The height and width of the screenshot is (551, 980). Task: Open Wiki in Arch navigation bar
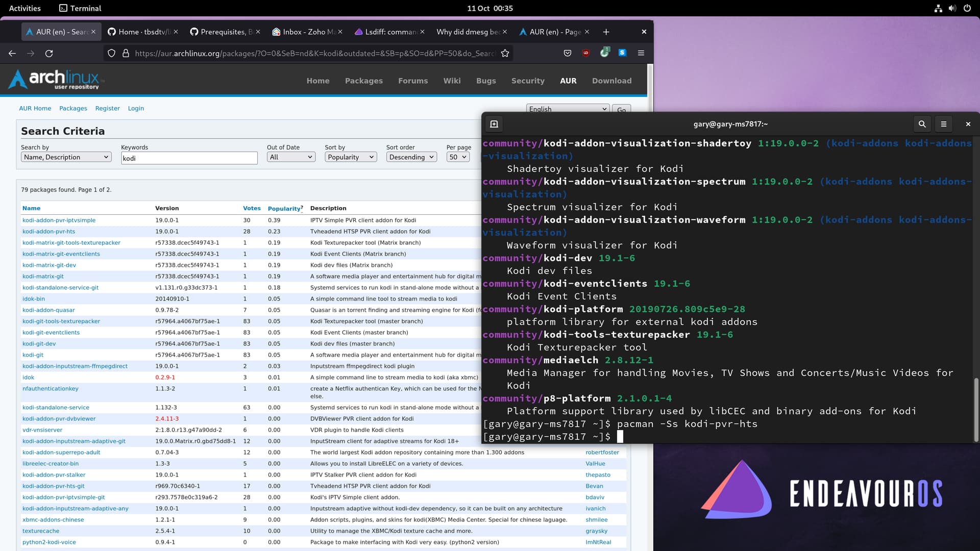(452, 81)
